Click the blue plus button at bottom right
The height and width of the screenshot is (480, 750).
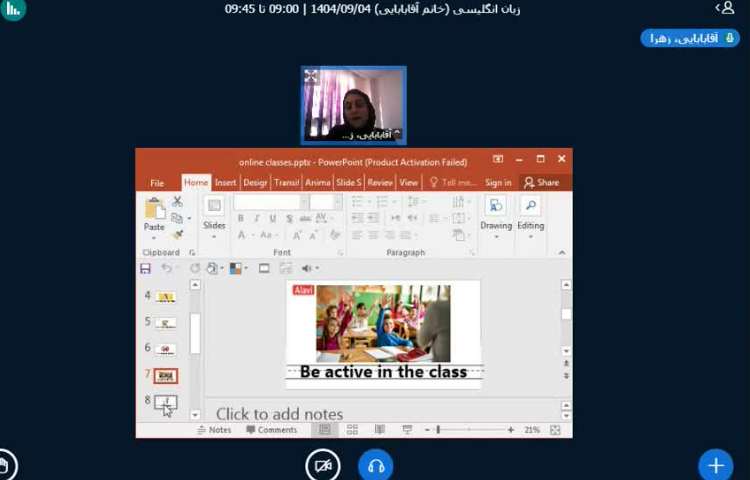coord(715,465)
